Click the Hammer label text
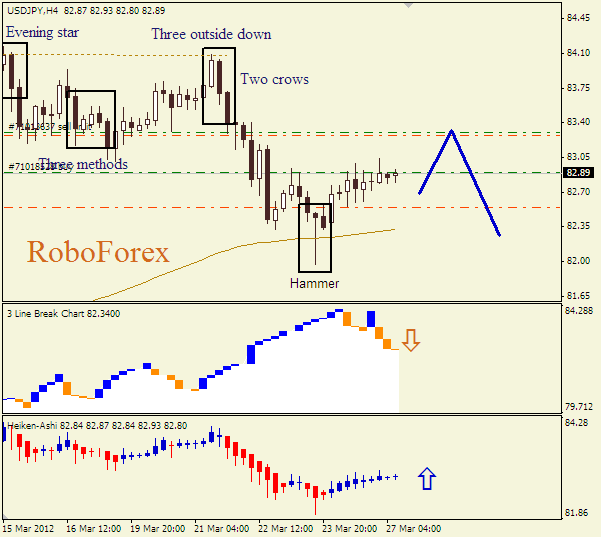Image resolution: width=601 pixels, height=537 pixels. click(x=315, y=284)
